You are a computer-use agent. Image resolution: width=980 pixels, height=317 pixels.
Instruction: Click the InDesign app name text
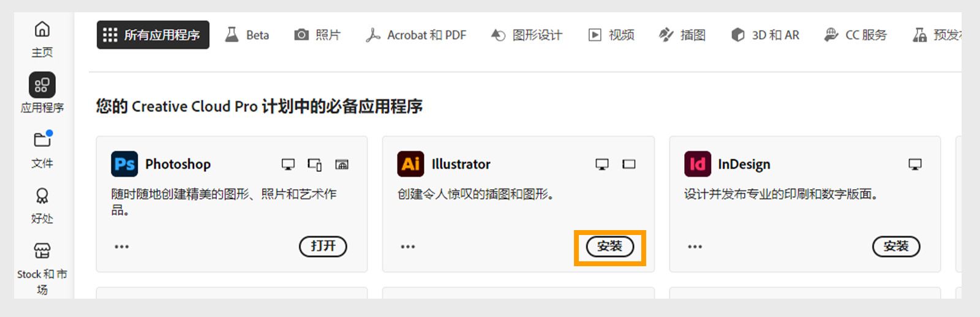744,164
